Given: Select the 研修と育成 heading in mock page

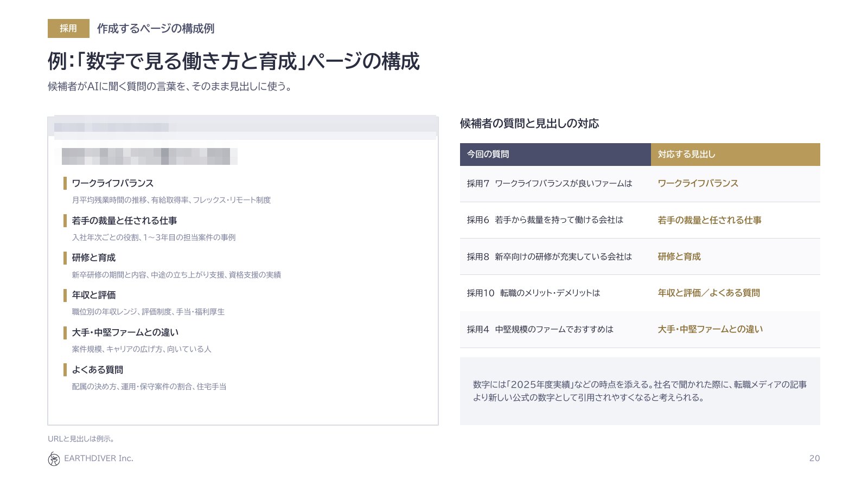Looking at the screenshot, I should (x=94, y=258).
